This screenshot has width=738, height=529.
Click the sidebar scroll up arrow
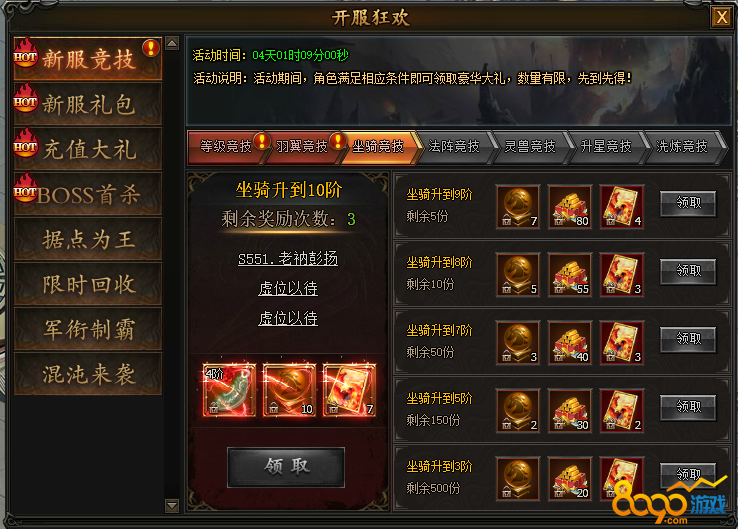(172, 43)
